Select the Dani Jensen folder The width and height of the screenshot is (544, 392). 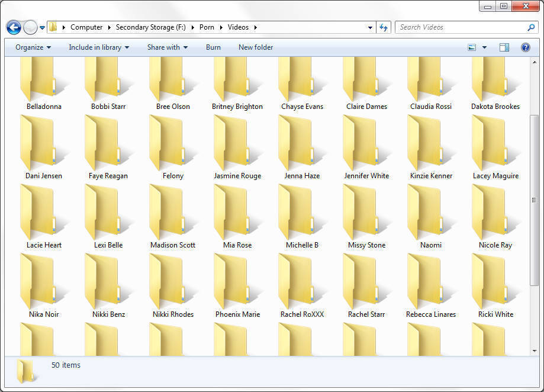click(44, 147)
